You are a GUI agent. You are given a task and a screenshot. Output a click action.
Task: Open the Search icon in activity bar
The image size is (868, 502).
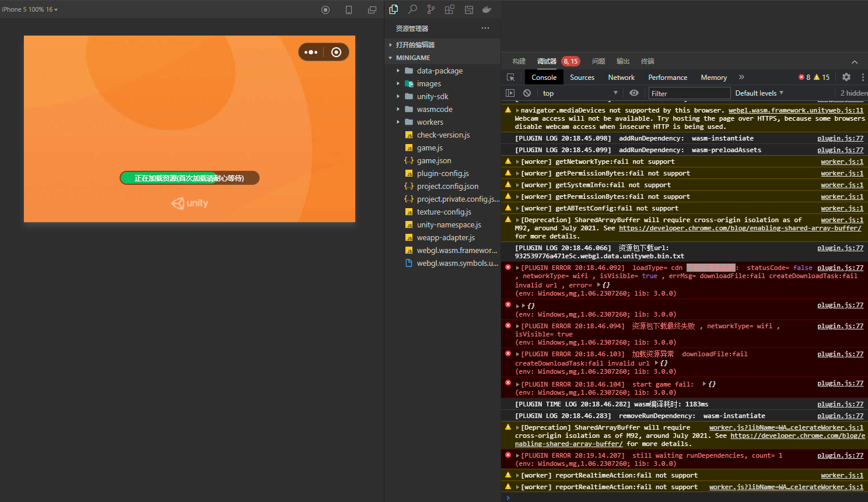pyautogui.click(x=412, y=9)
